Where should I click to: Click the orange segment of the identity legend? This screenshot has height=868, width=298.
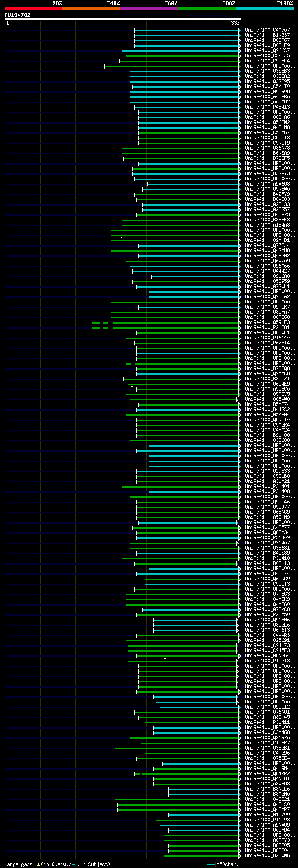tap(91, 8)
